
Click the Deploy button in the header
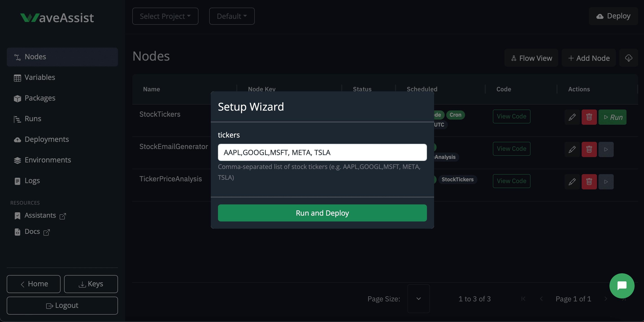click(x=613, y=16)
